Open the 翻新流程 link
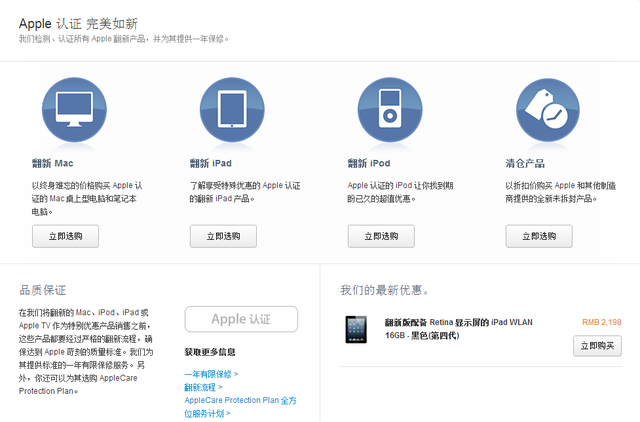 tap(203, 387)
